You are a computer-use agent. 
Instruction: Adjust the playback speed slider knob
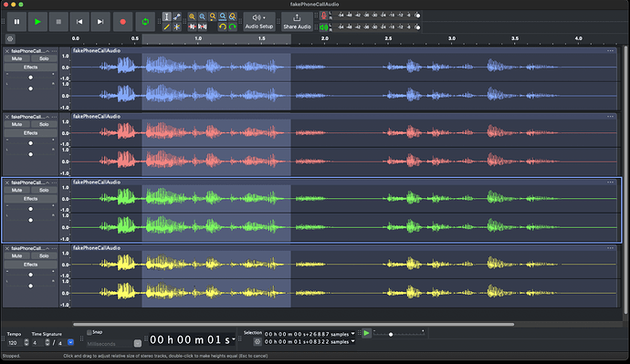391,334
